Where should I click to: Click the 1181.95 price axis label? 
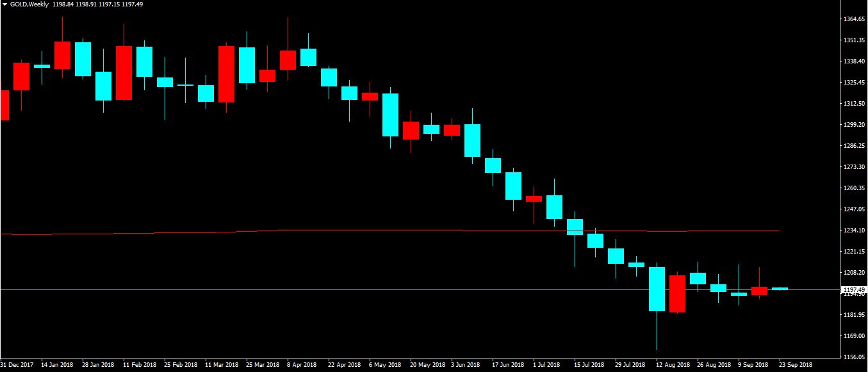point(853,315)
